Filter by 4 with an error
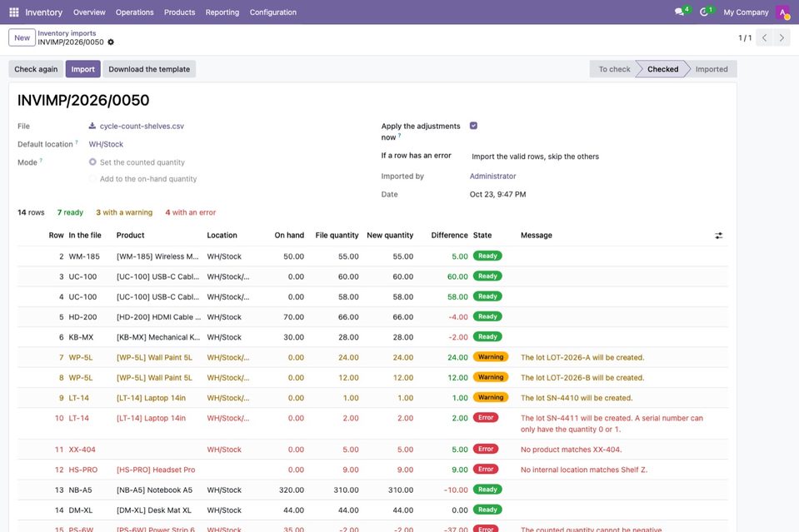 191,212
